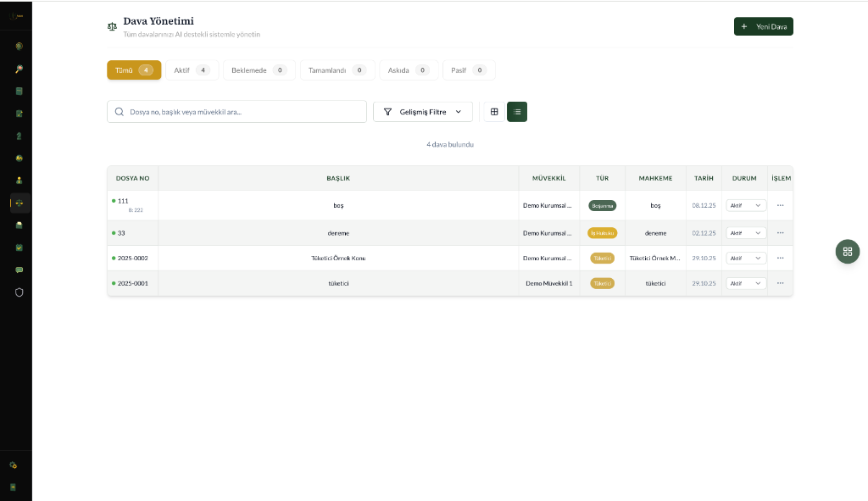The image size is (868, 501).
Task: Open the checkmark tasks icon in the sidebar
Action: [19, 248]
